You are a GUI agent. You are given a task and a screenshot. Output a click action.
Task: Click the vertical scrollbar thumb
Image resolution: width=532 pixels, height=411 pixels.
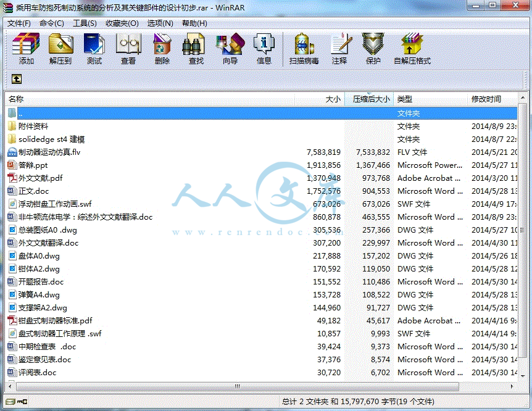(523, 230)
